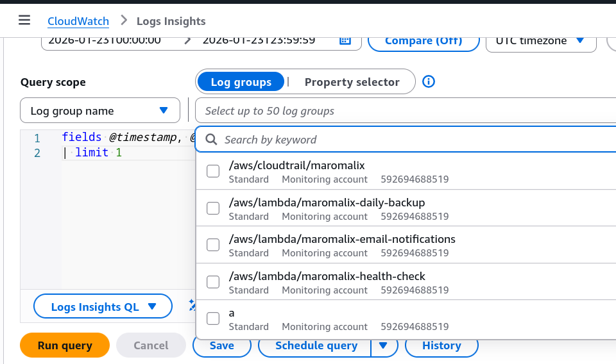Expand the Log group name dropdown
The image size is (616, 364).
point(99,111)
